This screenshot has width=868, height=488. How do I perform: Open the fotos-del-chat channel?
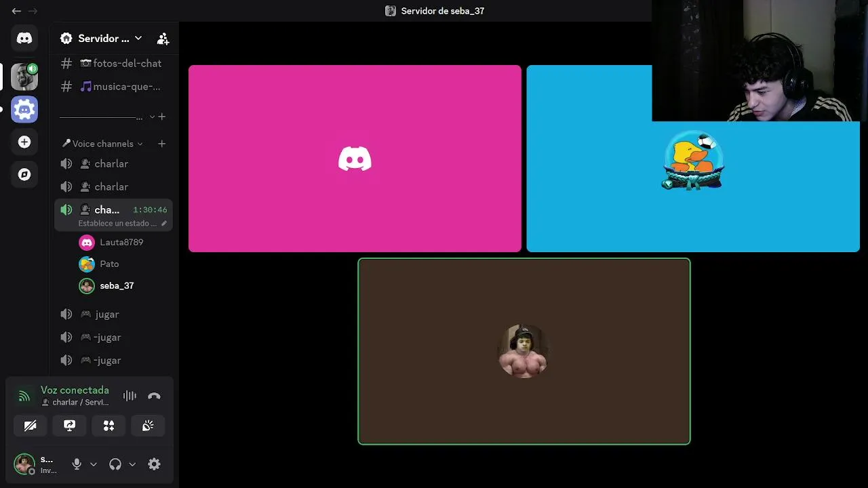pyautogui.click(x=114, y=63)
